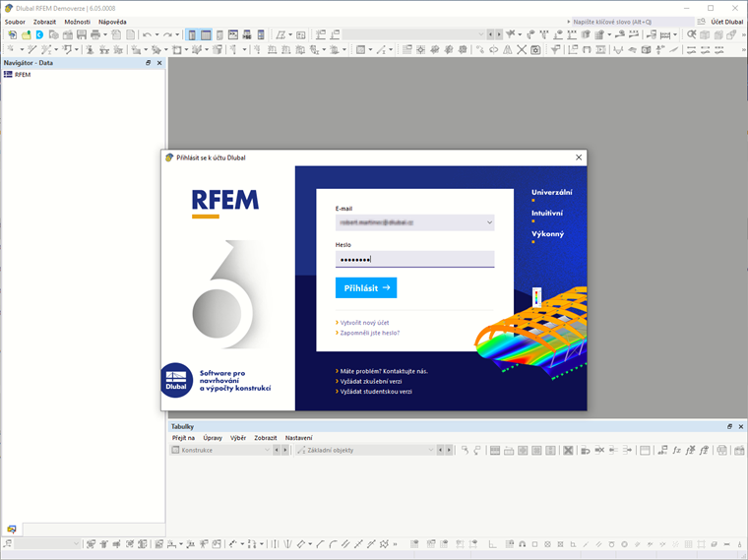
Task: Click the undo arrow icon
Action: 147,34
